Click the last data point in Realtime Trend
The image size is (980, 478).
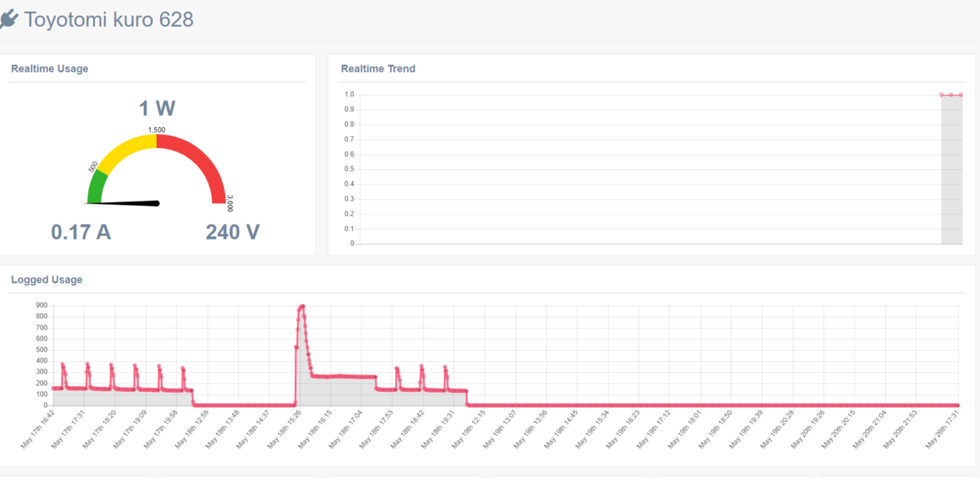coord(960,95)
